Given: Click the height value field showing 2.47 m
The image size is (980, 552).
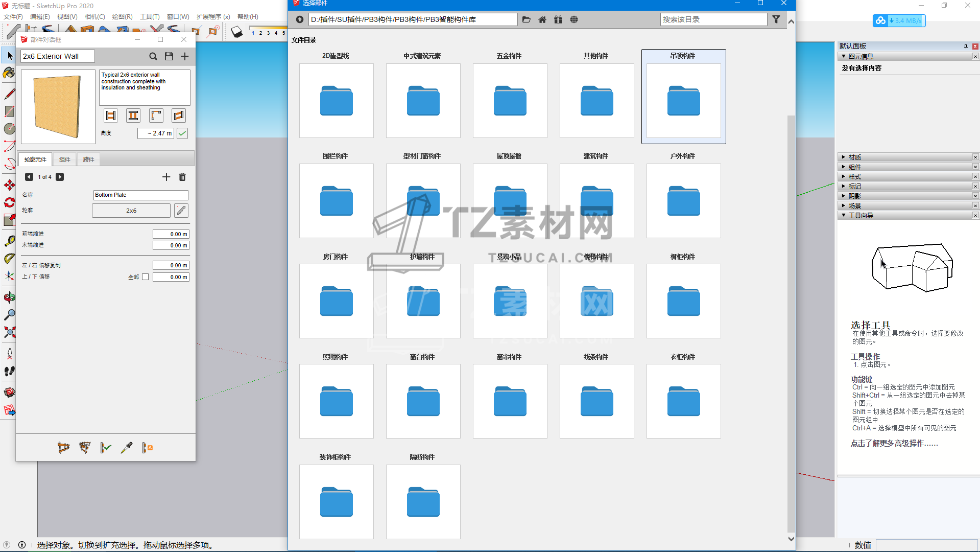Looking at the screenshot, I should point(156,133).
